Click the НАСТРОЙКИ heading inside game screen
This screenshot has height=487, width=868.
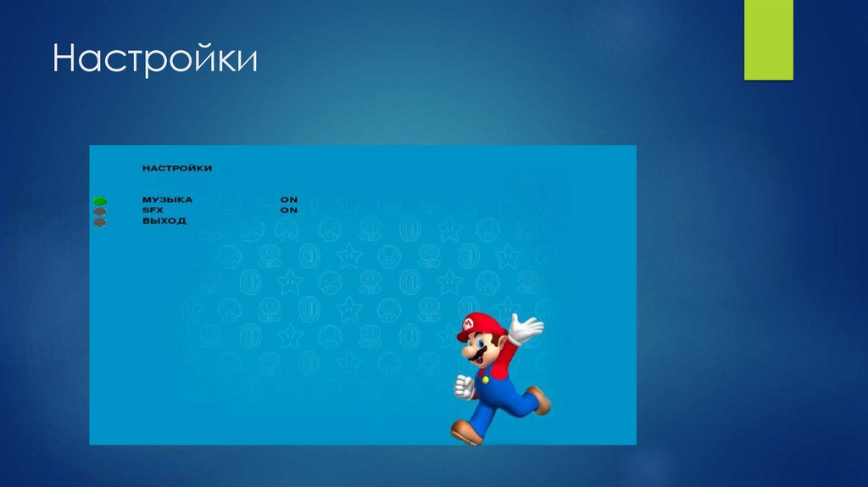[x=177, y=168]
